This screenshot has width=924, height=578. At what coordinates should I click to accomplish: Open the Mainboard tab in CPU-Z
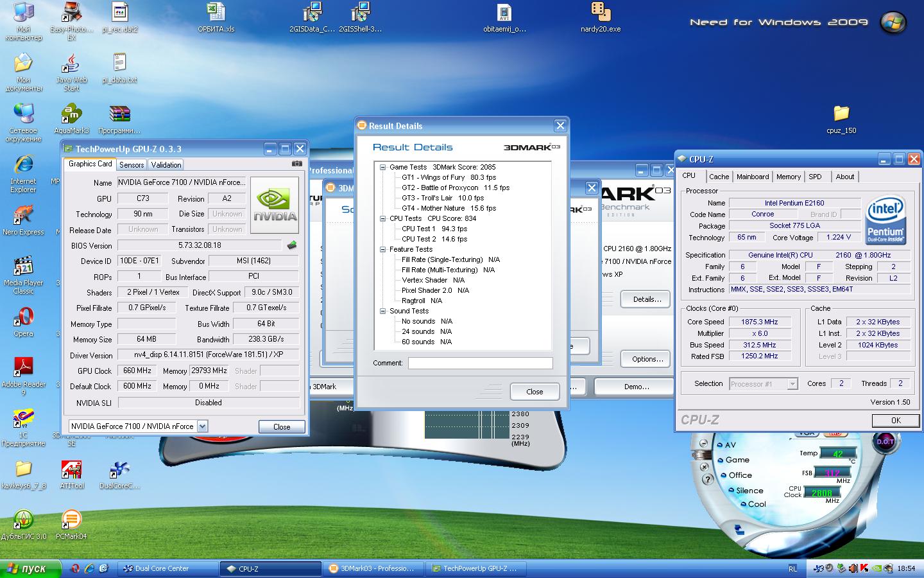click(753, 177)
